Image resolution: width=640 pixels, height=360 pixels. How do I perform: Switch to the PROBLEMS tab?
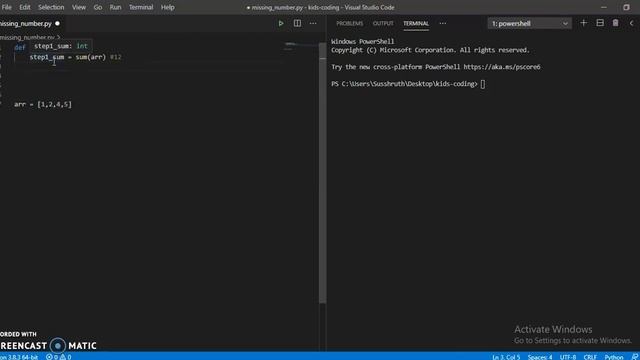point(349,24)
